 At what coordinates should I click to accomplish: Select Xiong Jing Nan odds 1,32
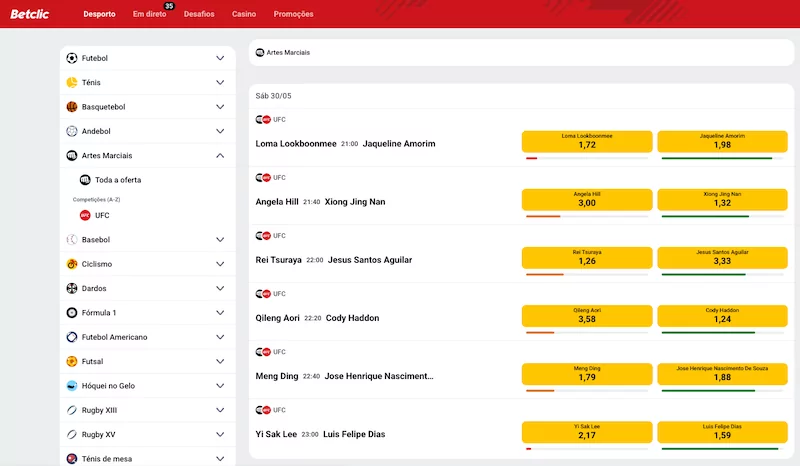point(722,200)
